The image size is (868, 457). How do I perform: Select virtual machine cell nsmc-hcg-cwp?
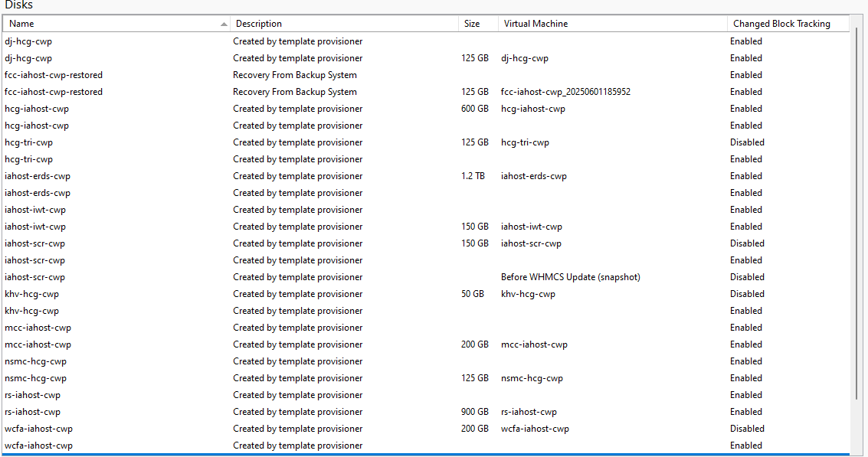(x=532, y=378)
